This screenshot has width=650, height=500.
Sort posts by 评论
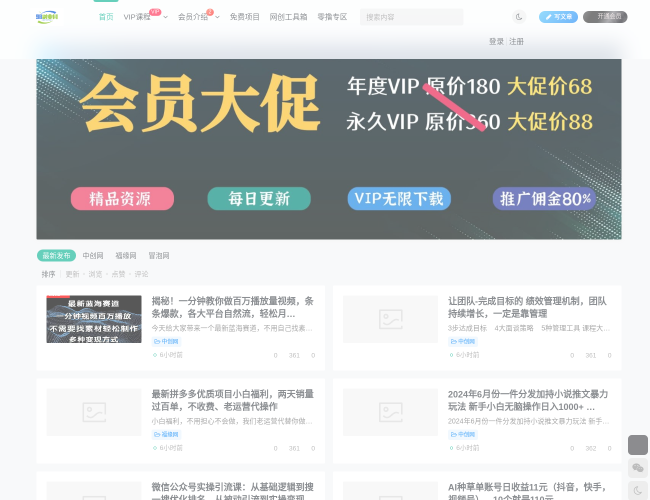pyautogui.click(x=141, y=274)
